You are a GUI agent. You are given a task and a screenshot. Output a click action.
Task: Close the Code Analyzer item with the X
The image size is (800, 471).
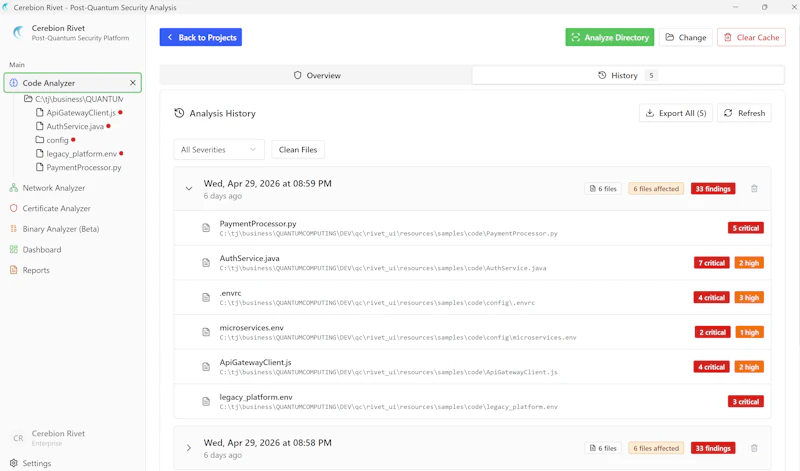coord(133,83)
